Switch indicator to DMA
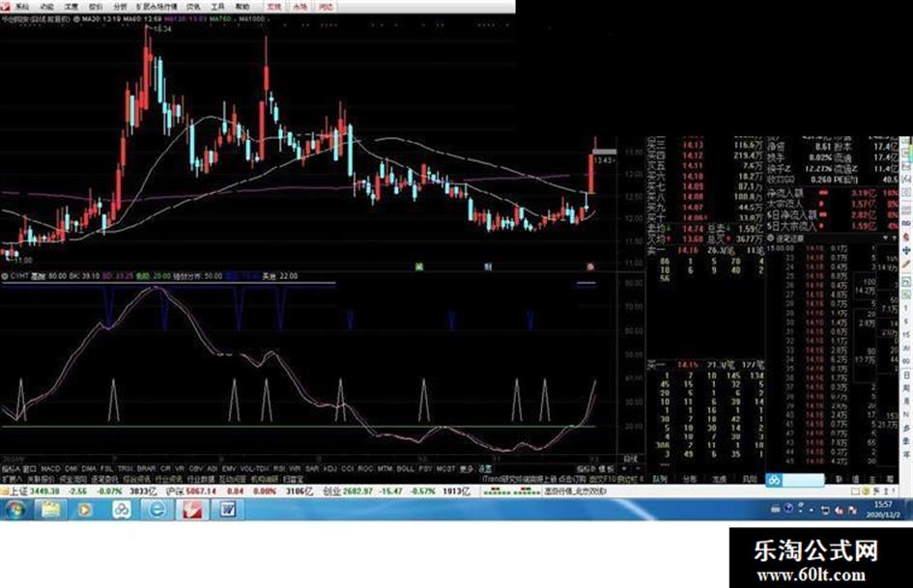This screenshot has height=588, width=913. coord(89,468)
